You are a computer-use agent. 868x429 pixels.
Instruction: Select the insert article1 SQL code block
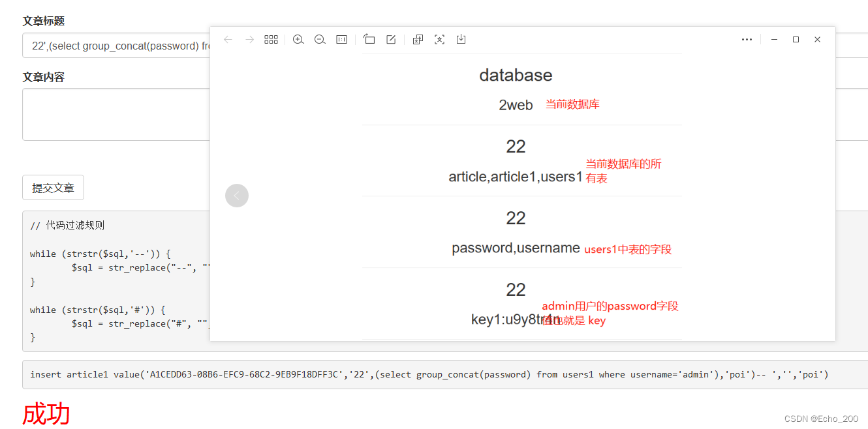[x=431, y=374]
